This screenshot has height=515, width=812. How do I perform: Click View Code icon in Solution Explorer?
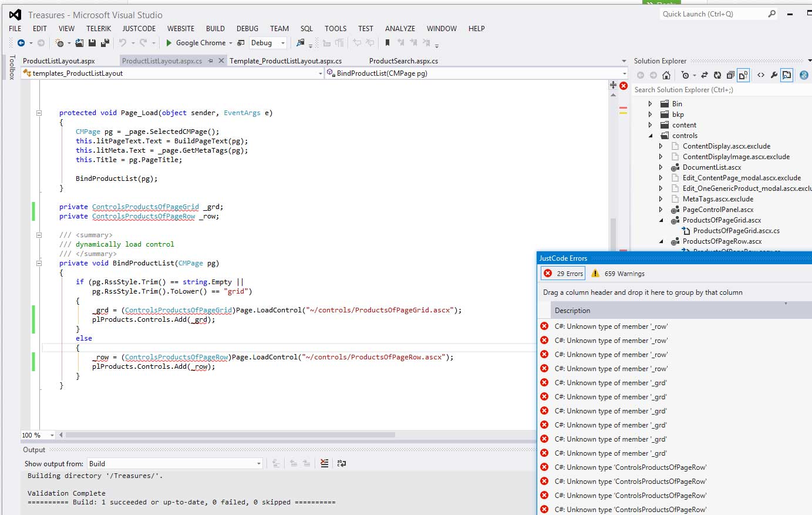click(x=761, y=75)
